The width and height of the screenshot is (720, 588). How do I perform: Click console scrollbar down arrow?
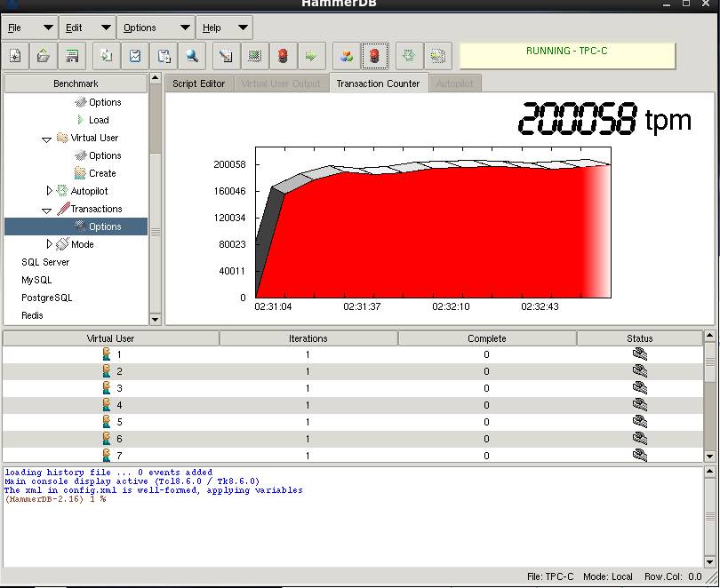coord(709,561)
